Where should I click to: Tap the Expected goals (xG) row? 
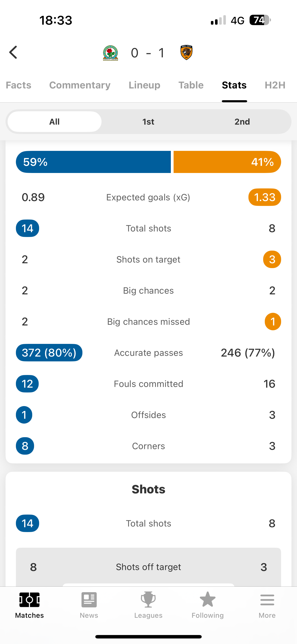(148, 197)
